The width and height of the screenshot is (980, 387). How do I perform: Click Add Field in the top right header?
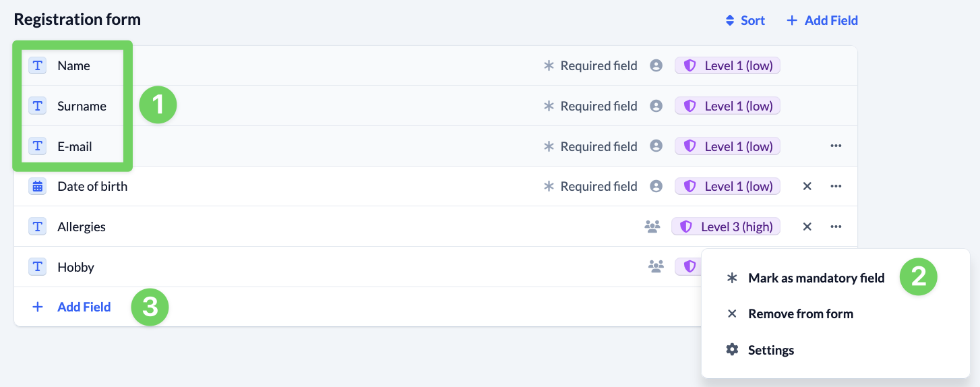(x=822, y=20)
